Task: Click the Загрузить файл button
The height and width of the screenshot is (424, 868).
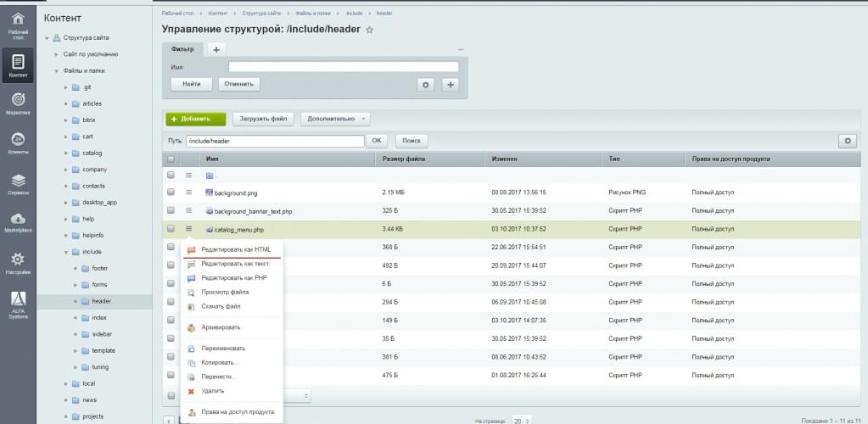Action: 263,120
